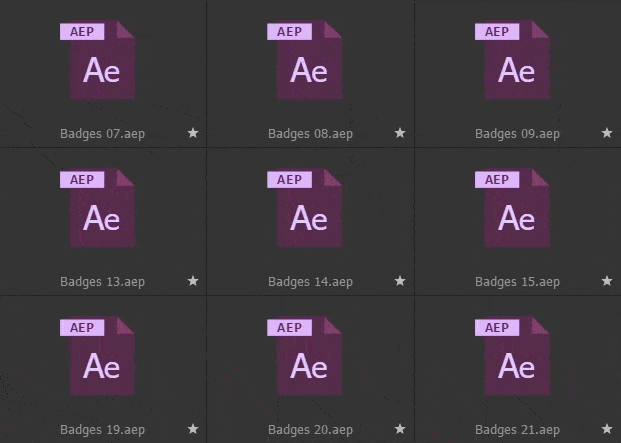The width and height of the screenshot is (621, 443).
Task: Toggle the favorite star on Badges 14.aep
Action: (x=400, y=281)
